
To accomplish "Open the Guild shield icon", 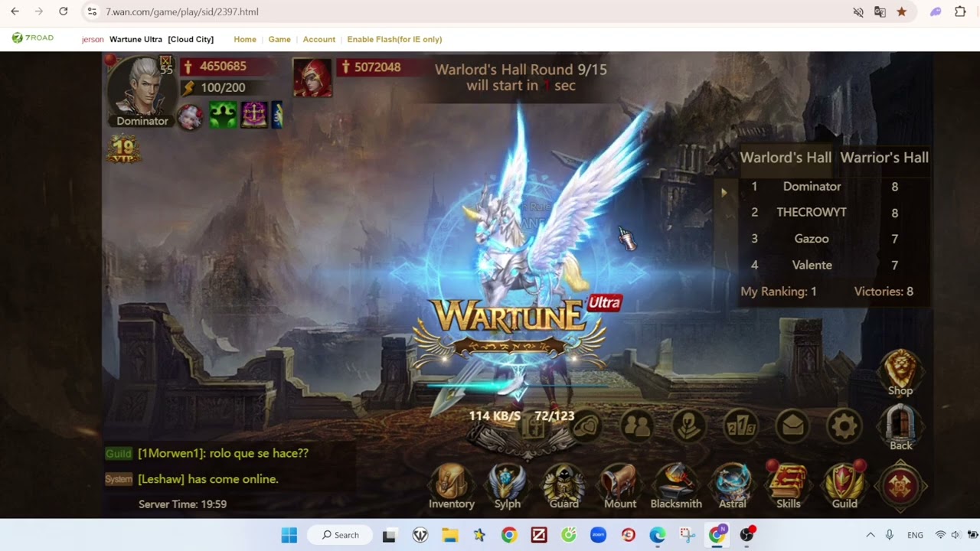I will coord(844,487).
